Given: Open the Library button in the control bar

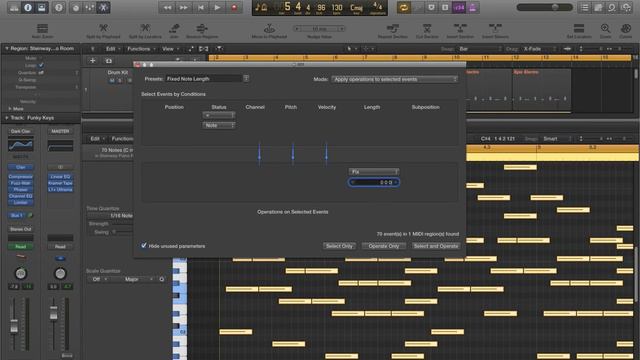Looking at the screenshot, I should pyautogui.click(x=14, y=8).
